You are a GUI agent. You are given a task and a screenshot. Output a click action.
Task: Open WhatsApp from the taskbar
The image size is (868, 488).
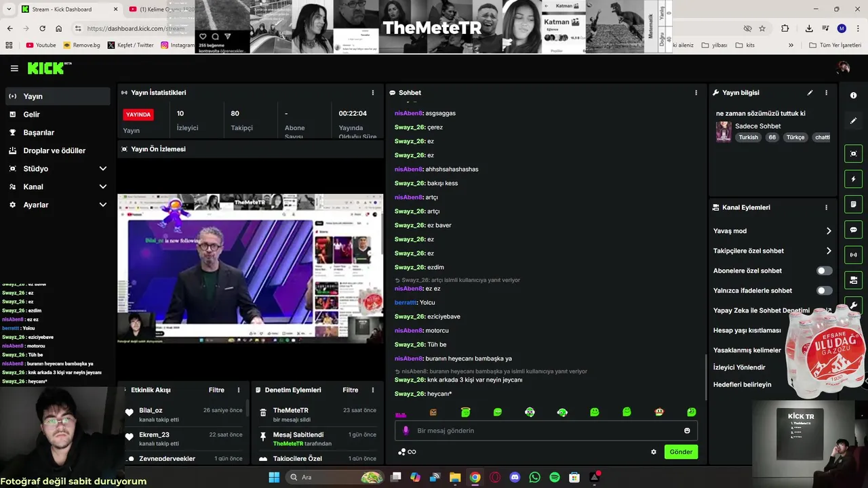(x=534, y=477)
